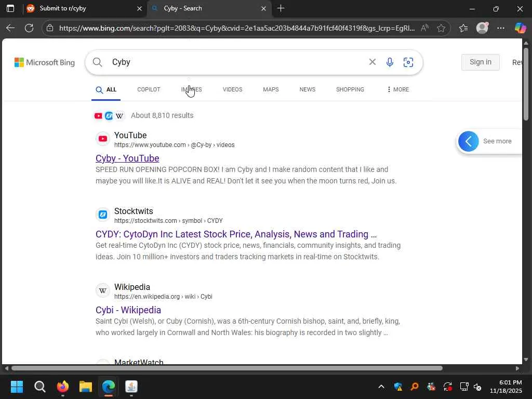
Task: Search using an image icon
Action: tap(408, 62)
